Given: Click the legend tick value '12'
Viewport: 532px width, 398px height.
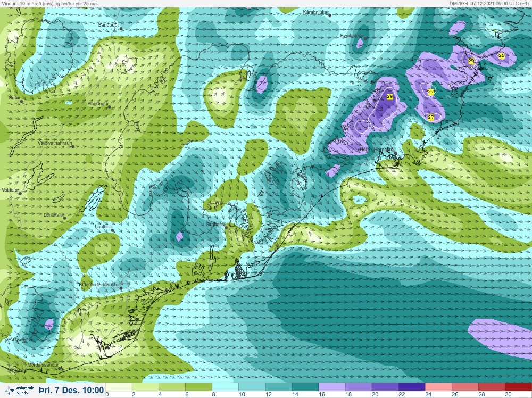Looking at the screenshot, I should click(268, 394).
